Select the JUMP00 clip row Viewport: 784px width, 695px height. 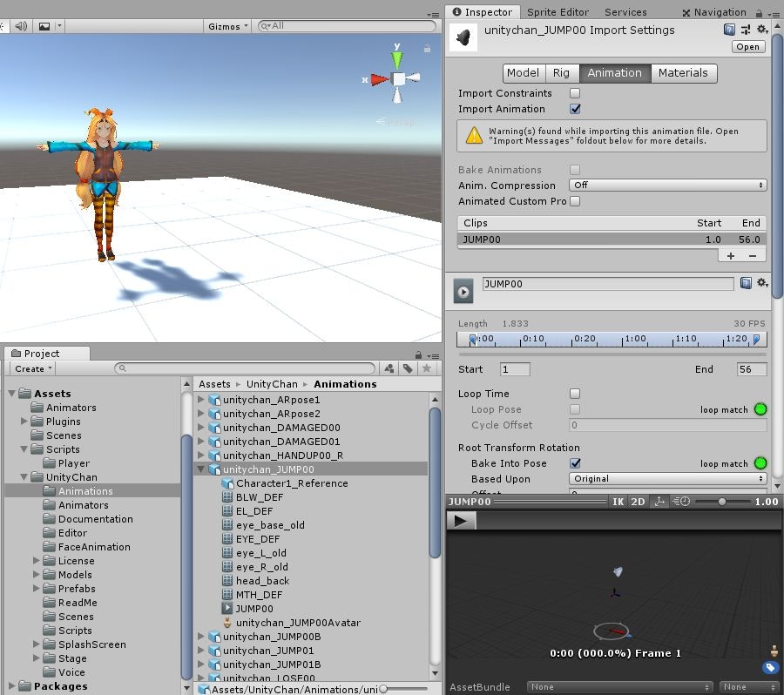(x=612, y=240)
